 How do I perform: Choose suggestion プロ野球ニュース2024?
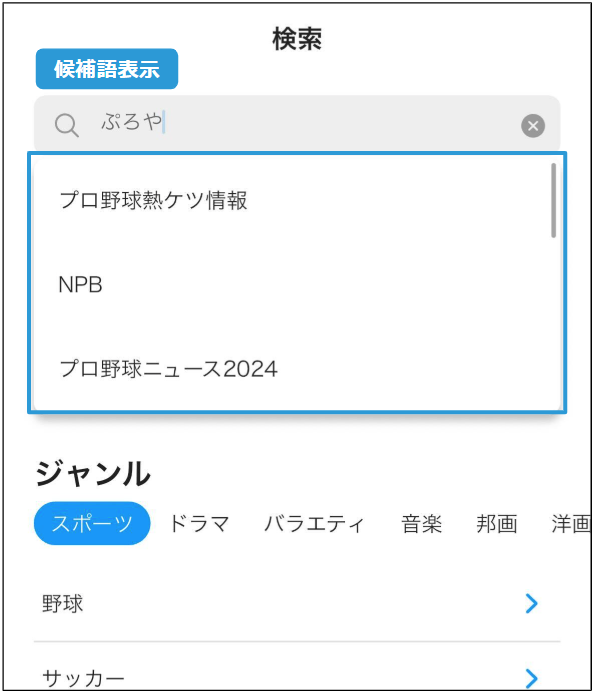[168, 369]
